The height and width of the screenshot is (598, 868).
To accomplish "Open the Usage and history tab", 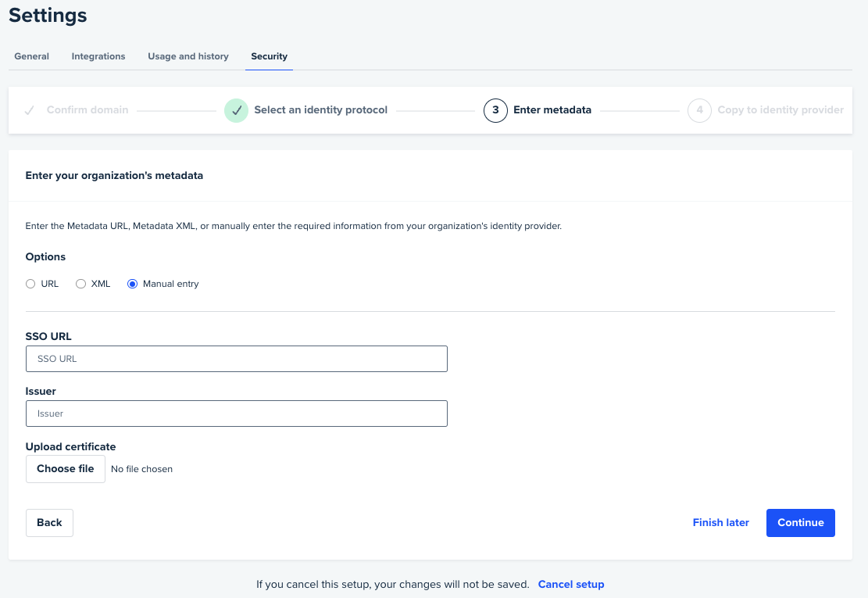I will pos(188,56).
